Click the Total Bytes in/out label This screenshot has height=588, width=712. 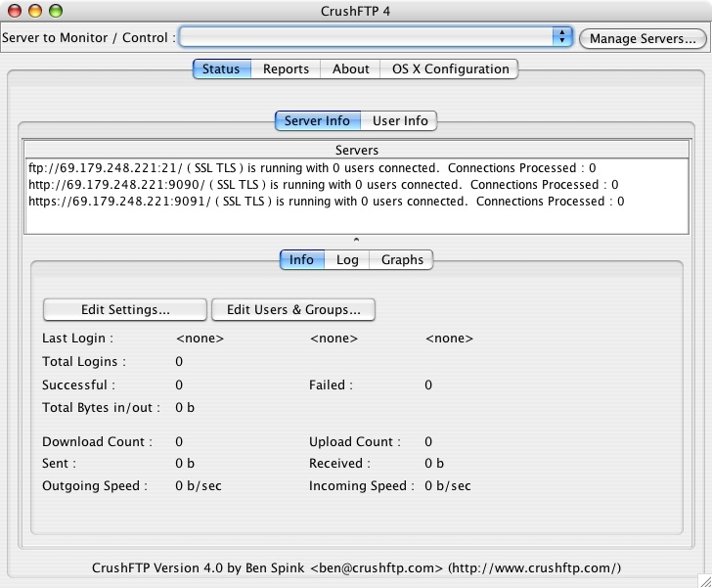coord(101,407)
